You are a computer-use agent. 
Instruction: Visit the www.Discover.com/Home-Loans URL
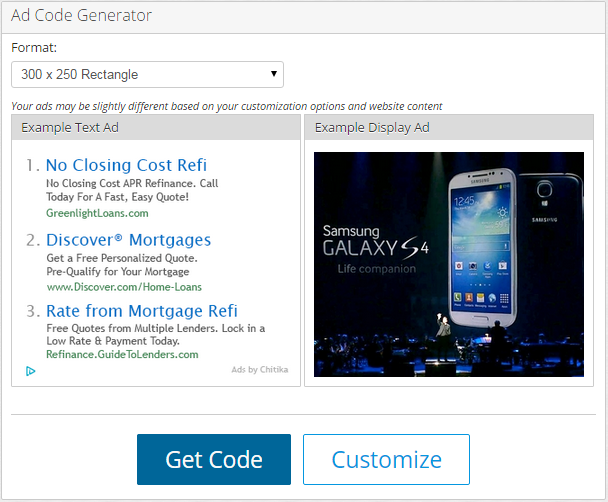pyautogui.click(x=124, y=287)
